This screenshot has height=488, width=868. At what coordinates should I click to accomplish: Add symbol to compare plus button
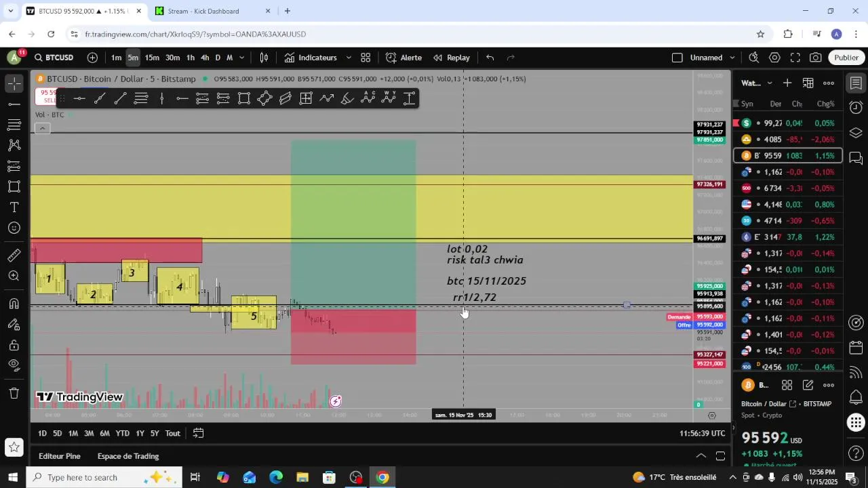coord(92,58)
